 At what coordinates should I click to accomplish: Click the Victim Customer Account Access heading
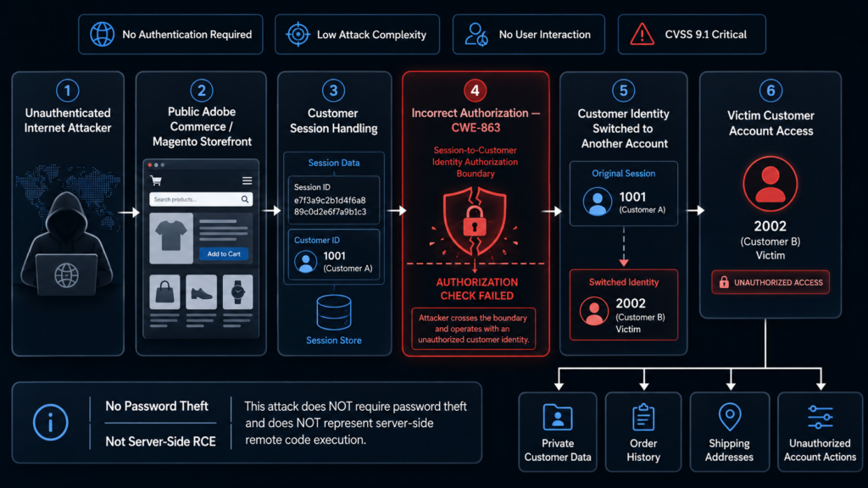click(771, 124)
